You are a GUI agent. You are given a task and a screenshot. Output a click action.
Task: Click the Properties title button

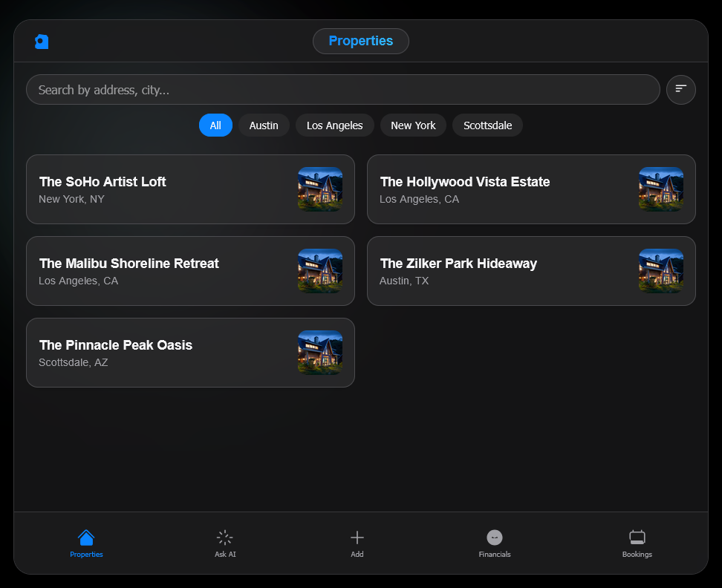[360, 41]
